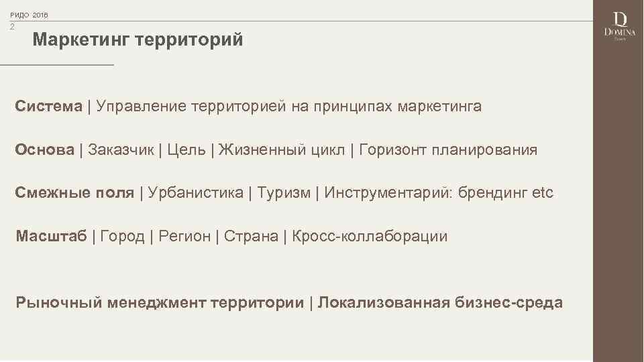This screenshot has width=644, height=362.
Task: Click the slide number 2
Action: coord(12,27)
